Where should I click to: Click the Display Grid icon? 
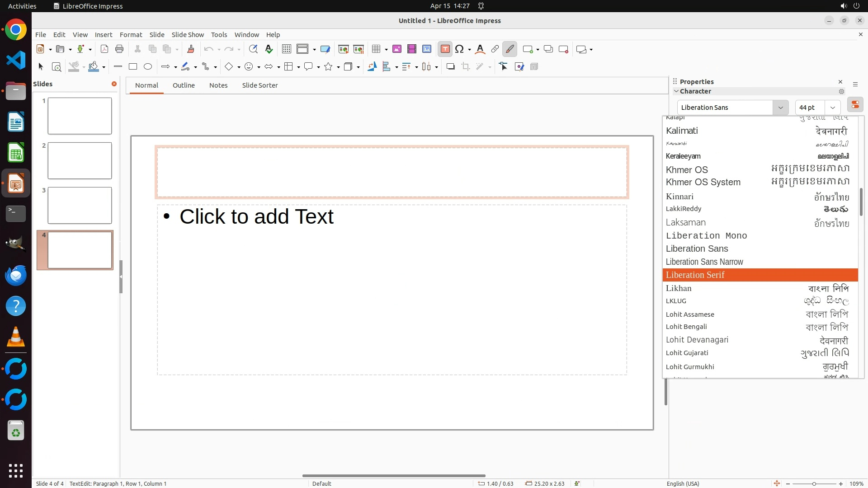pos(287,49)
